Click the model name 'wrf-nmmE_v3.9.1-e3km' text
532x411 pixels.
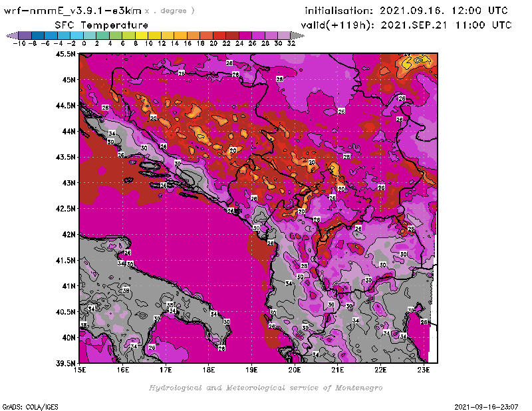coord(72,11)
